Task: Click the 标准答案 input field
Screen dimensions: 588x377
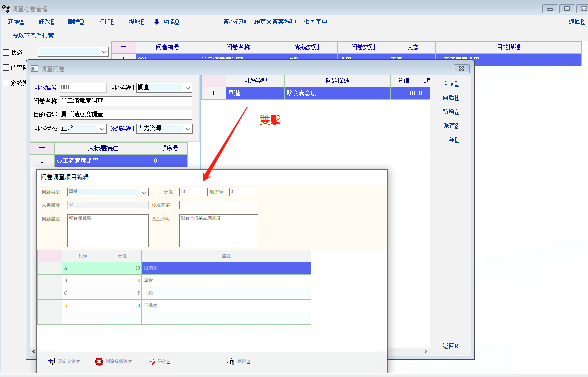Action: point(218,205)
